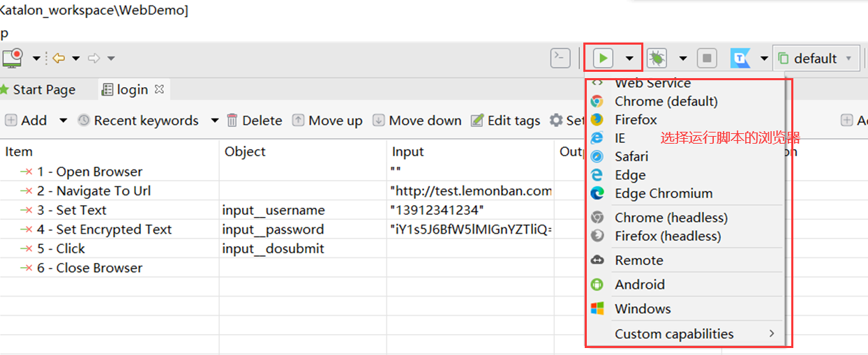The image size is (868, 355).
Task: Open the default profile dropdown
Action: 816,59
